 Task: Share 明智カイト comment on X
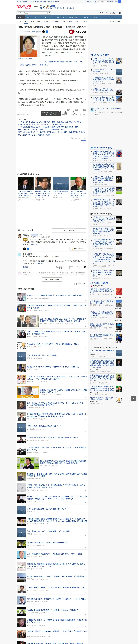coord(24,249)
